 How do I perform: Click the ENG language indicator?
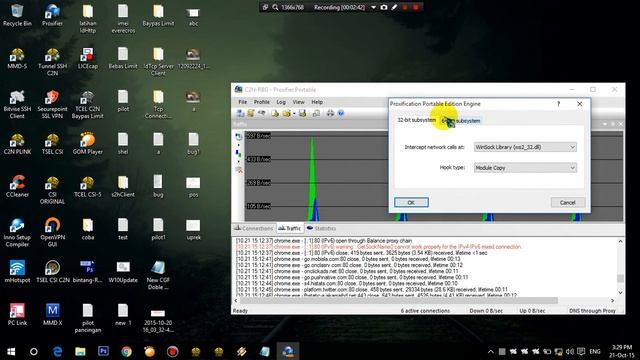tap(595, 351)
